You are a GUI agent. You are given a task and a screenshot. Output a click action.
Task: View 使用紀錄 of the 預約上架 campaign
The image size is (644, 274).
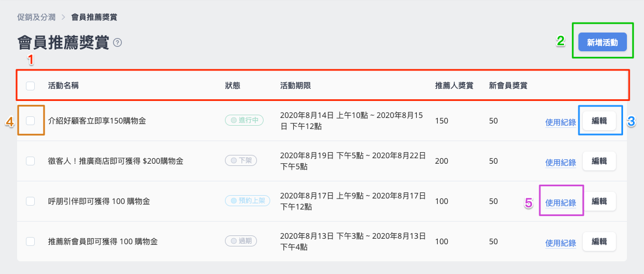[x=561, y=202]
